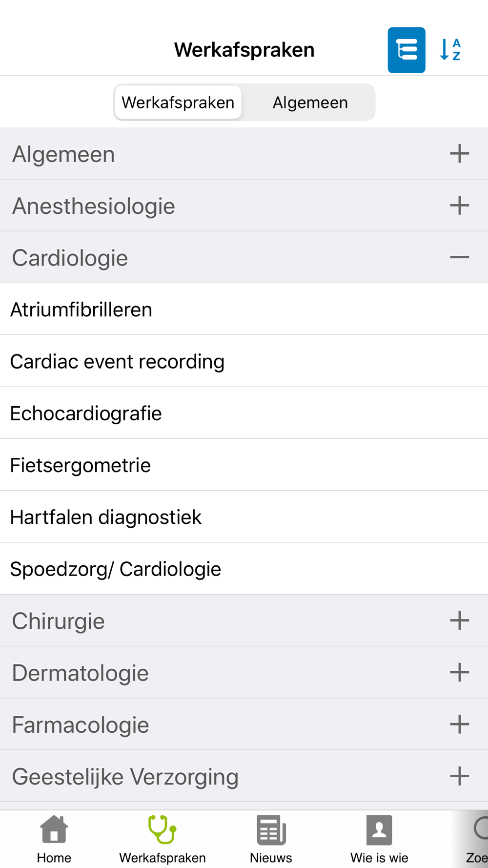Select the Echocardiografie entry
Viewport: 488px width, 868px height.
pyautogui.click(x=244, y=413)
